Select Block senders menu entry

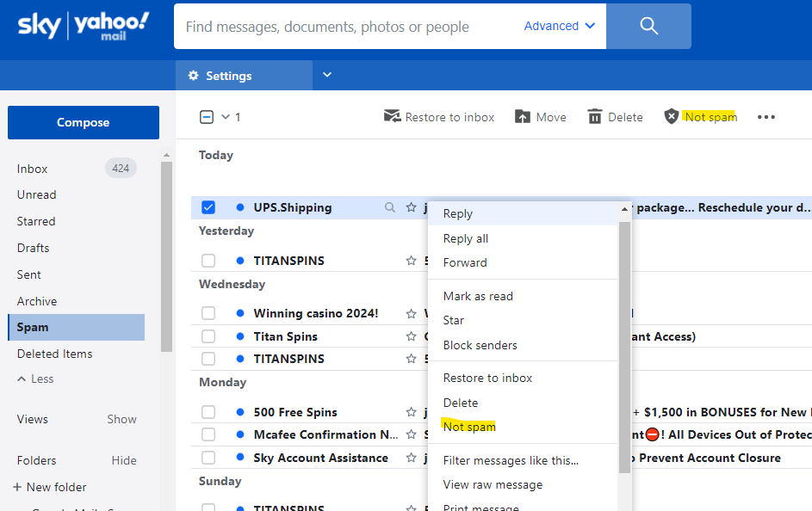click(523, 345)
